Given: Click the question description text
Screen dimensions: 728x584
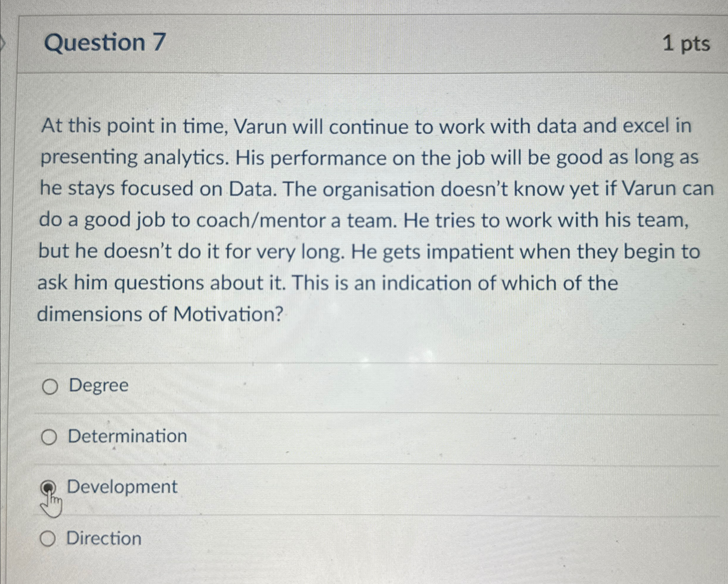Looking at the screenshot, I should click(x=338, y=219).
